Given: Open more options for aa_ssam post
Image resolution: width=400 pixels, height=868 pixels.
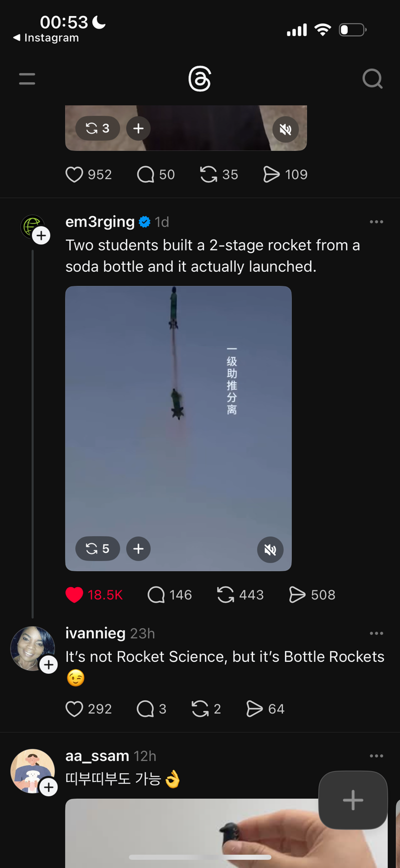Looking at the screenshot, I should pos(376,756).
